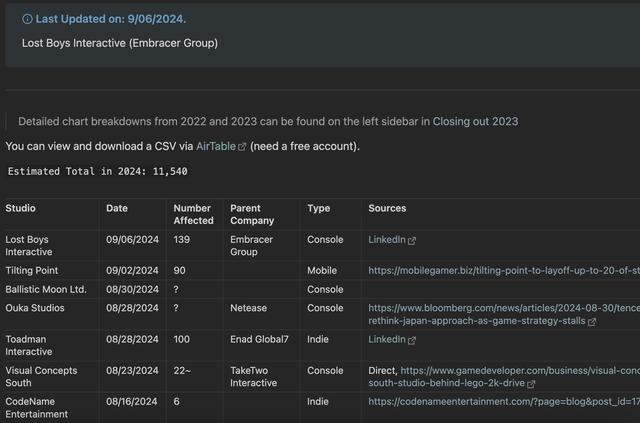The height and width of the screenshot is (423, 640).
Task: Click external icon after Bloomberg article link
Action: [x=592, y=322]
